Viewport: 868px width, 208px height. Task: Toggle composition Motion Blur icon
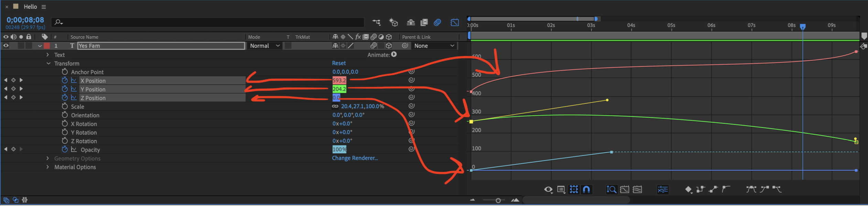(437, 22)
